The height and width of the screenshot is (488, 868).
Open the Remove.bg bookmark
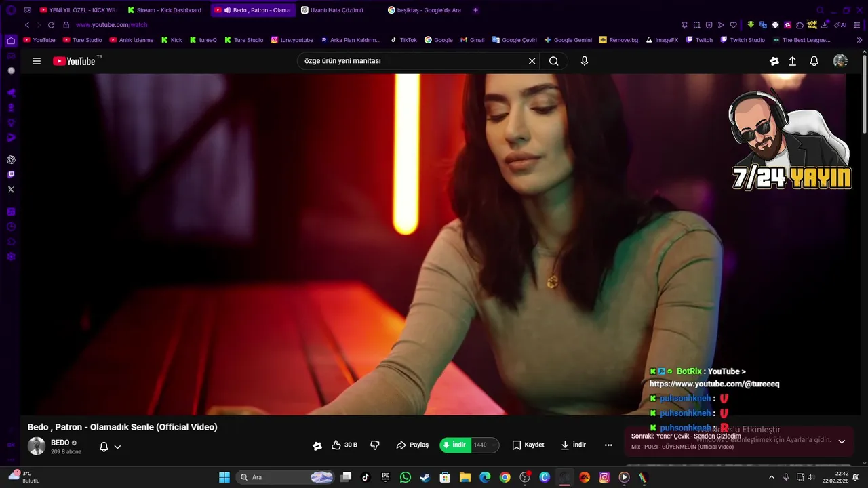(x=618, y=40)
